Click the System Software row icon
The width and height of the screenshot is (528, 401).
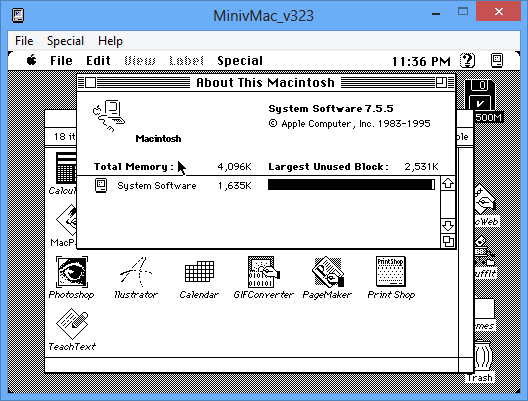[x=101, y=186]
